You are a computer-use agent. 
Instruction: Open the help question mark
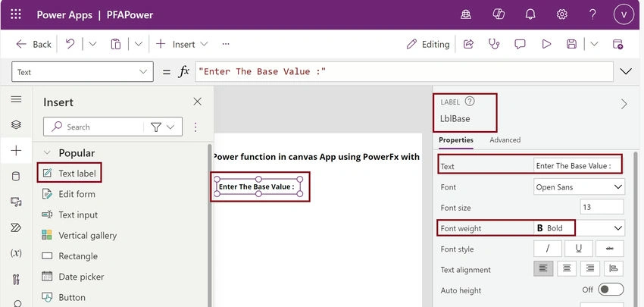(592, 15)
